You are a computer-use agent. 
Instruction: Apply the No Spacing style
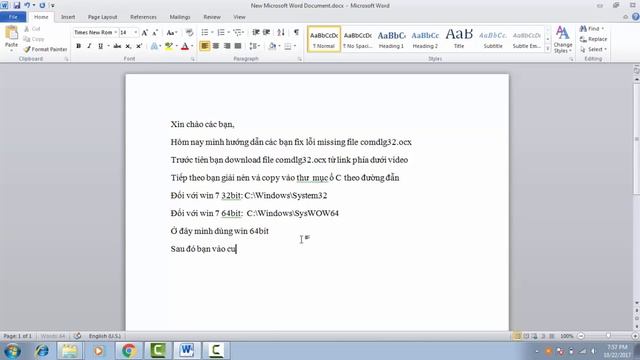click(358, 39)
